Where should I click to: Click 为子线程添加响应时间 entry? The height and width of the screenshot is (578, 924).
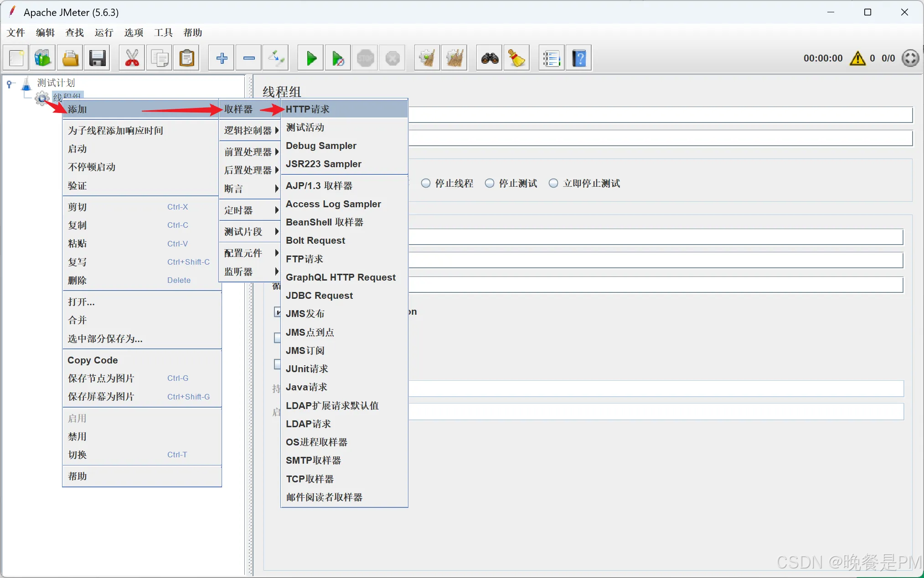[x=141, y=130]
